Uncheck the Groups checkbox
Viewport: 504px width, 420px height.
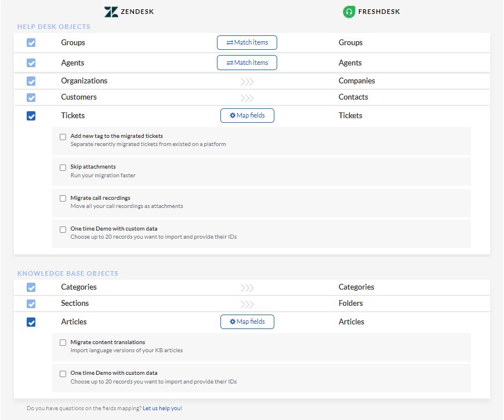pos(31,42)
